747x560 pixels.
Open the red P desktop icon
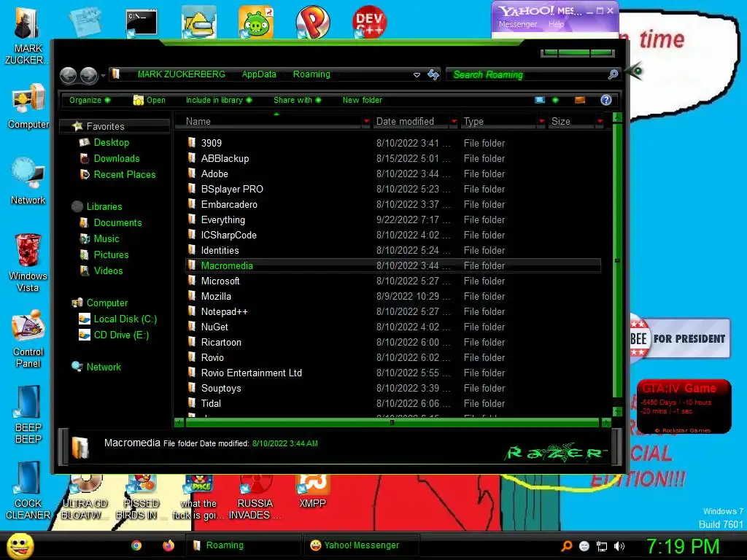312,22
